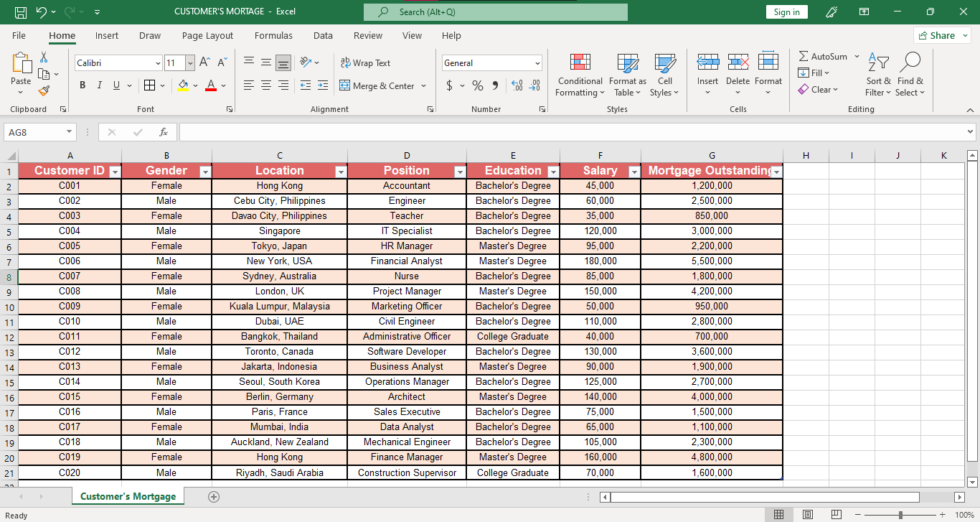Click the Cut scissors icon
The height and width of the screenshot is (522, 980).
click(x=44, y=57)
